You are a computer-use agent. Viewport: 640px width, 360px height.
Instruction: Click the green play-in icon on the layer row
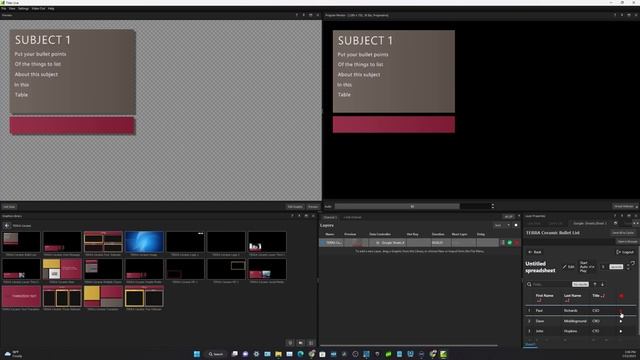point(510,242)
